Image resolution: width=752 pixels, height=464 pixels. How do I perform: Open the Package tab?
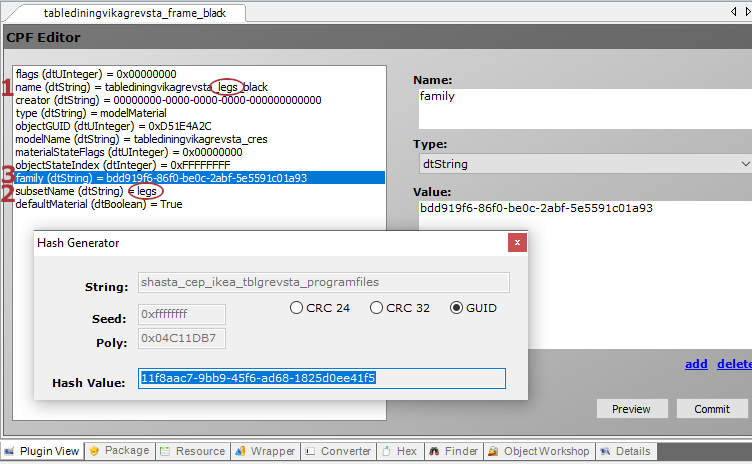(x=119, y=451)
